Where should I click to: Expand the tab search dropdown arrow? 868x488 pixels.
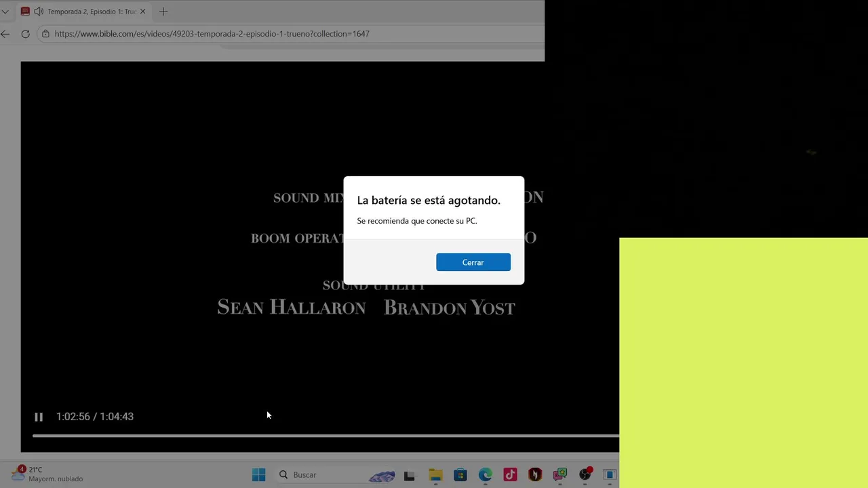pyautogui.click(x=5, y=12)
